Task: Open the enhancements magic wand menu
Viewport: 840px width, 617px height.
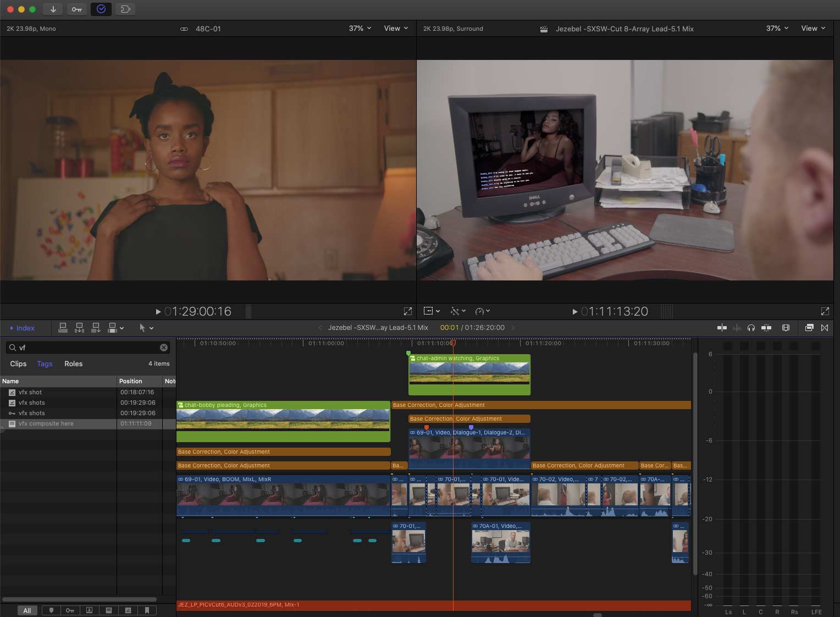Action: coord(458,311)
